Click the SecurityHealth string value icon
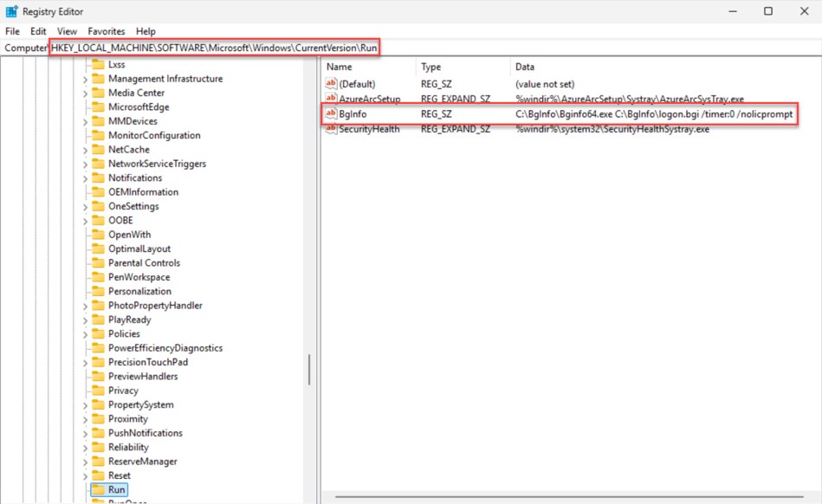The image size is (822, 504). point(331,128)
